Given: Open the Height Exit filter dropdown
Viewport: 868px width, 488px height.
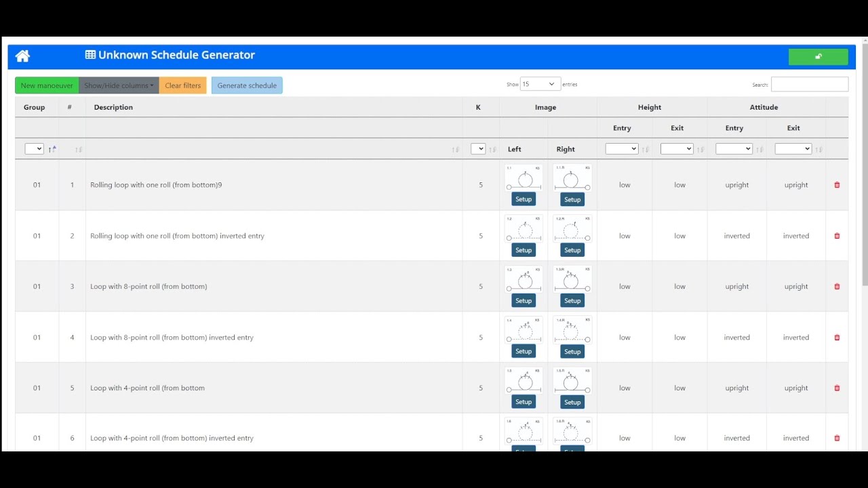Looking at the screenshot, I should pos(677,149).
